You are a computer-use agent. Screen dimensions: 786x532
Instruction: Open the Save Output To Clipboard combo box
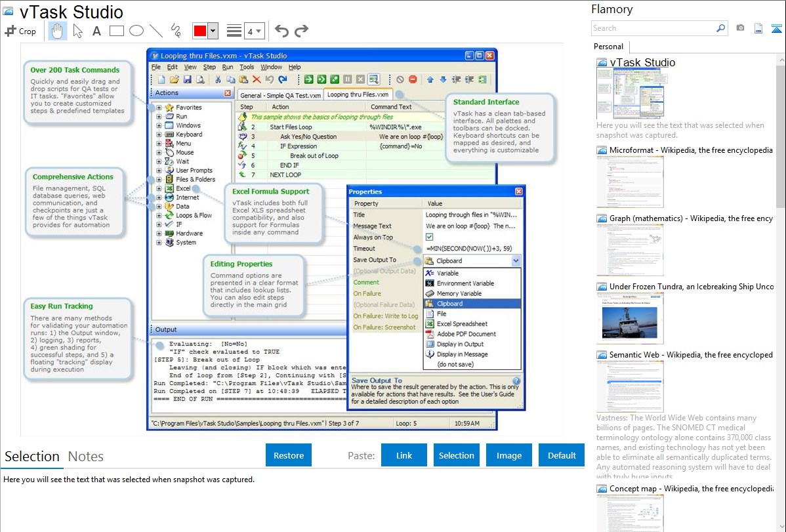[x=472, y=260]
